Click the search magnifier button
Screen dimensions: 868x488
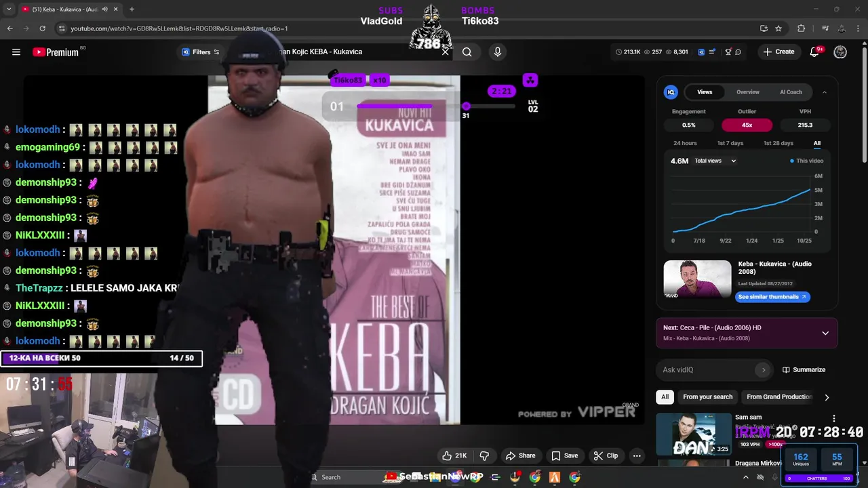[467, 52]
